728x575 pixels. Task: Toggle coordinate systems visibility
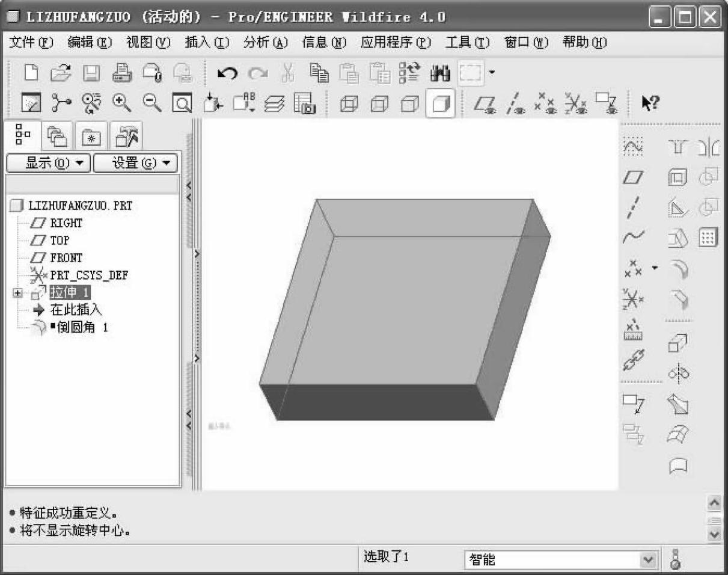click(x=575, y=104)
